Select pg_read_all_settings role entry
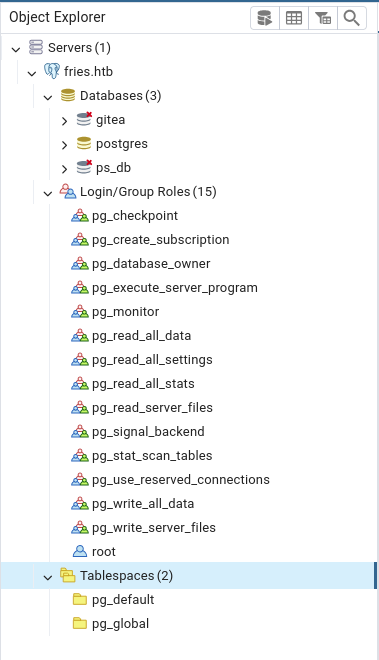This screenshot has height=660, width=379. (x=152, y=359)
